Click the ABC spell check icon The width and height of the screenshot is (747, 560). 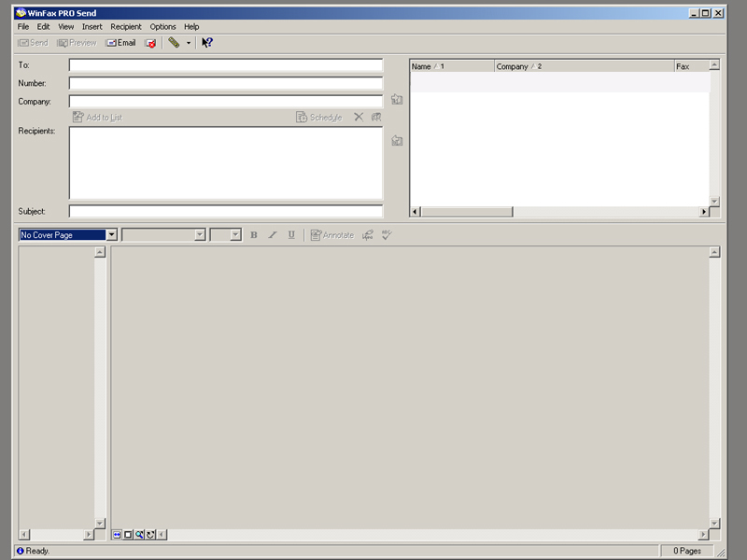(387, 235)
